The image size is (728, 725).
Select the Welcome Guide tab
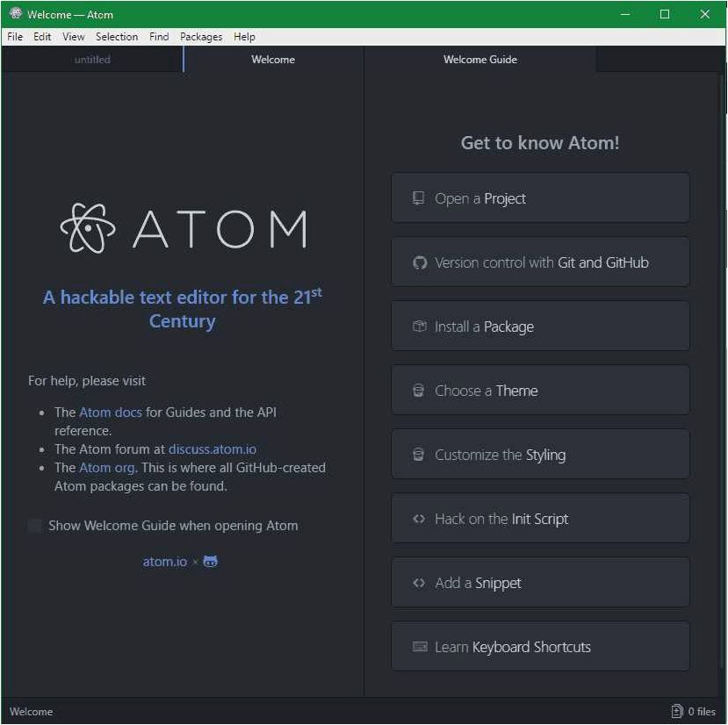(x=480, y=60)
